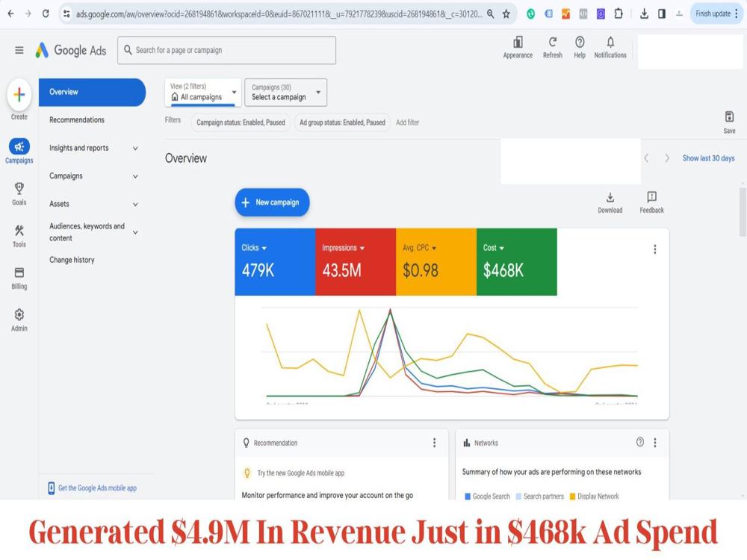Download the overview chart

610,197
